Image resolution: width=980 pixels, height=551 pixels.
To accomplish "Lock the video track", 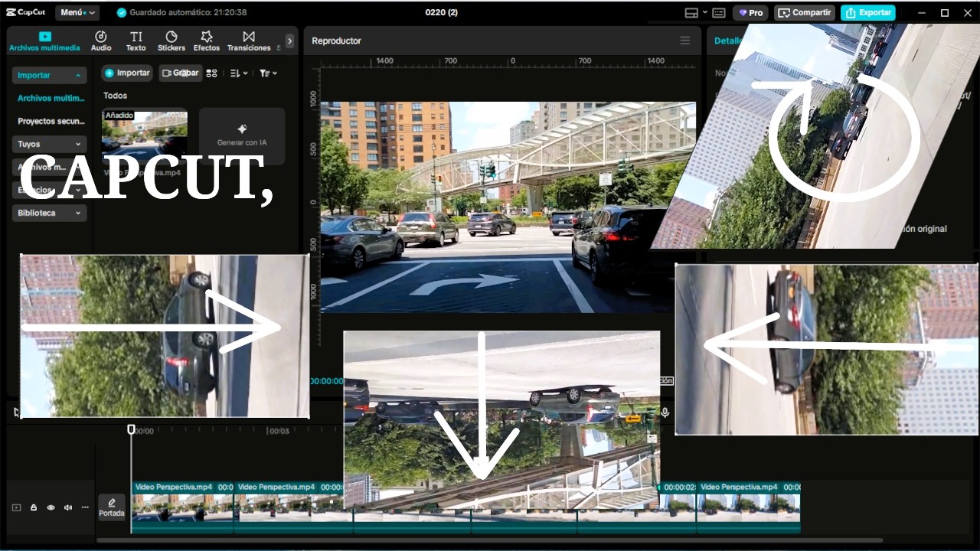I will pyautogui.click(x=34, y=507).
